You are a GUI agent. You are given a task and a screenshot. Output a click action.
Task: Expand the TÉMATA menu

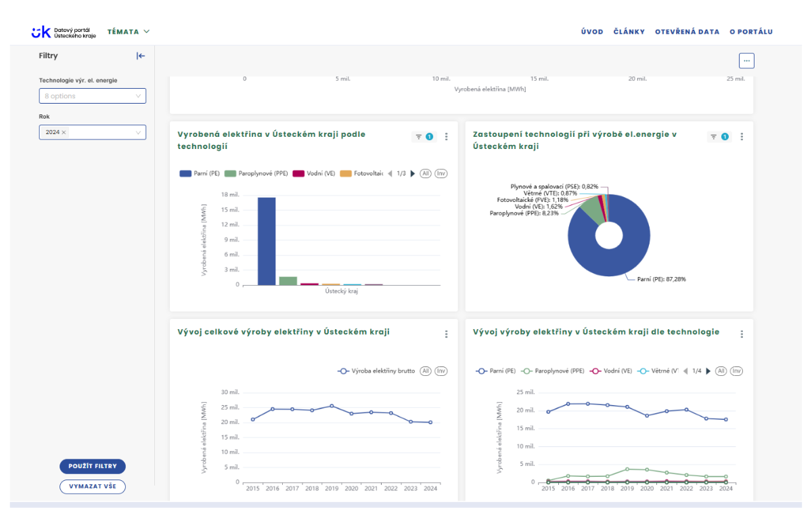click(x=129, y=32)
